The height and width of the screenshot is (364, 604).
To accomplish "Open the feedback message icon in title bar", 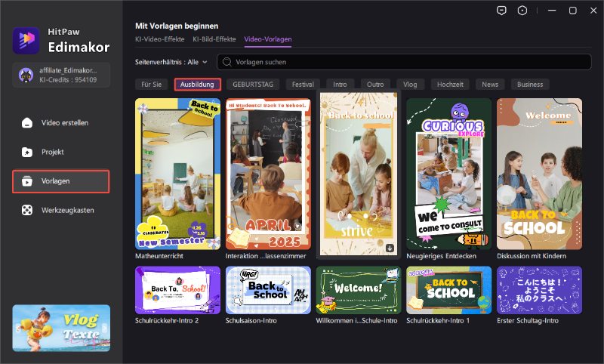I will pos(501,11).
